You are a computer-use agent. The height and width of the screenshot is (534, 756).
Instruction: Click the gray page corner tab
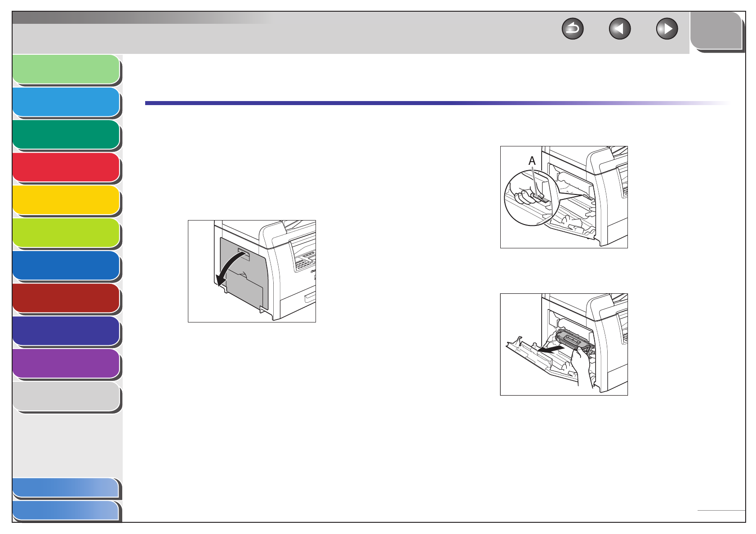pyautogui.click(x=716, y=31)
